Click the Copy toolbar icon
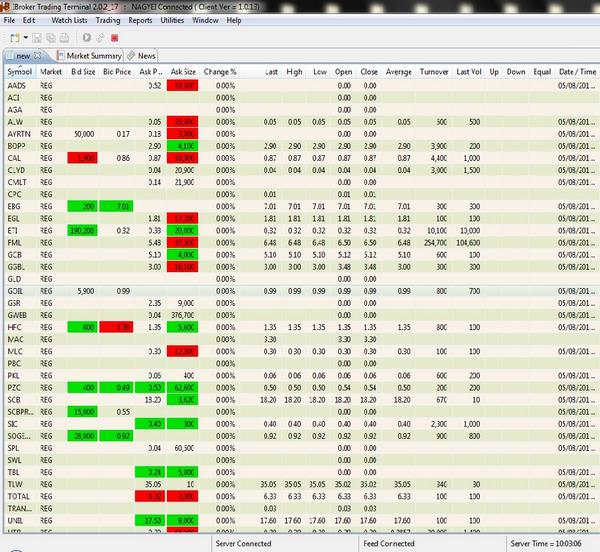 pos(51,38)
